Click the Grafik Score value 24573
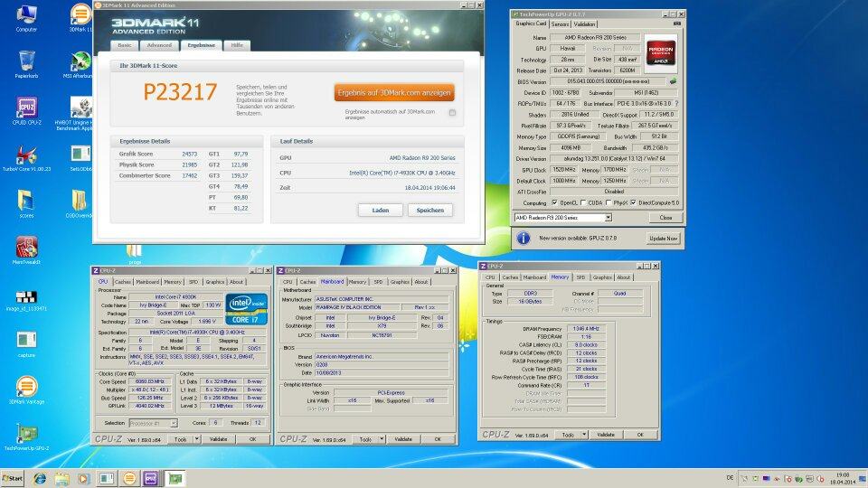Image resolution: width=868 pixels, height=488 pixels. 189,154
